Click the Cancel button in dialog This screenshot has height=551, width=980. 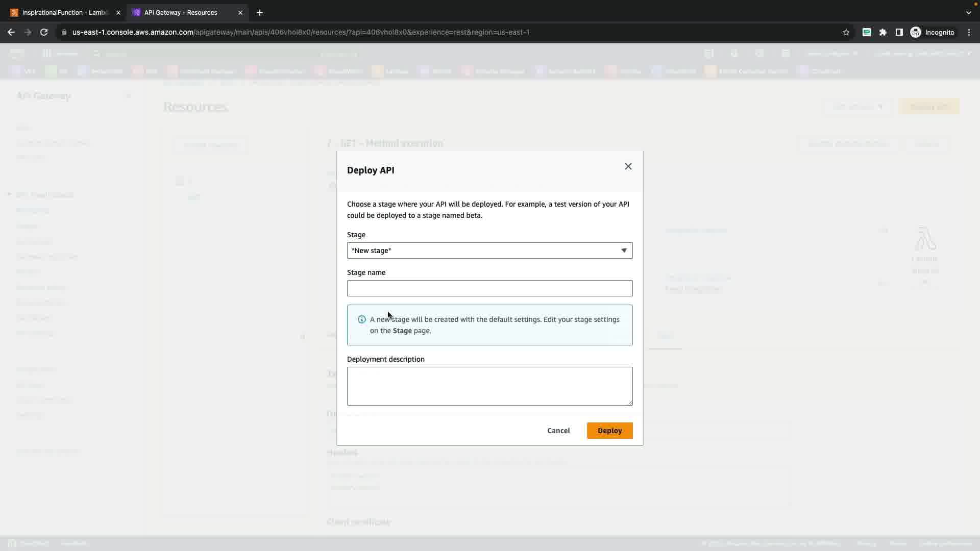click(x=558, y=431)
